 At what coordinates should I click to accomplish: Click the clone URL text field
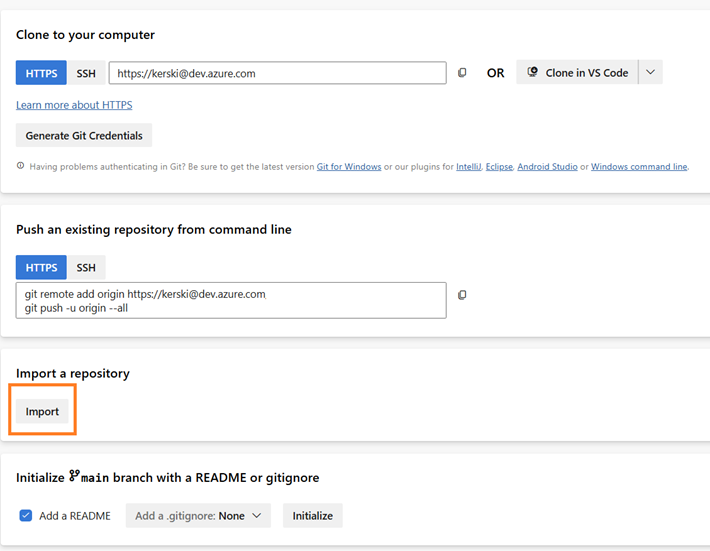pos(277,73)
